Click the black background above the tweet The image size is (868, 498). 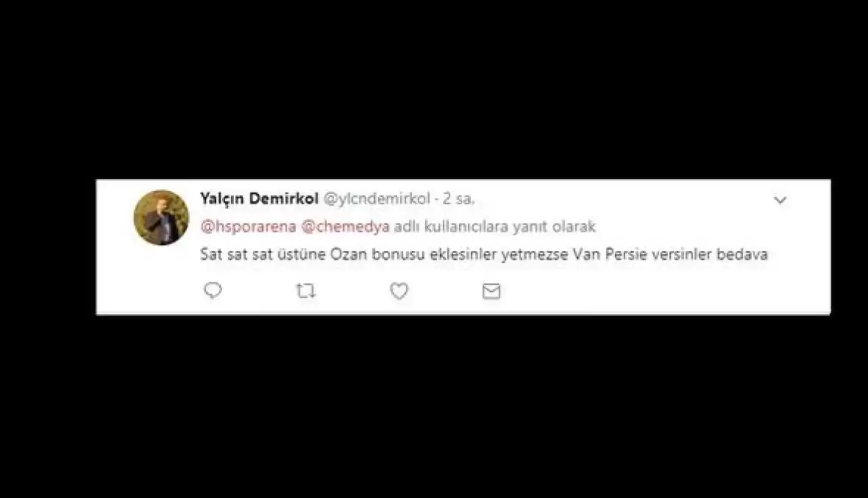pos(434,89)
